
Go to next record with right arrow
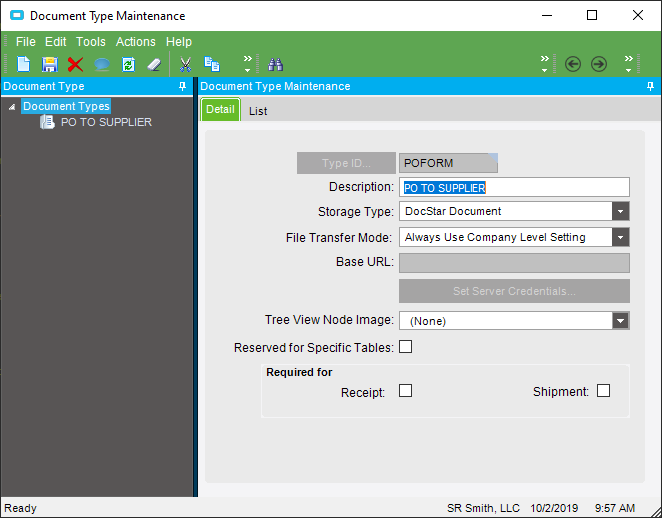[599, 64]
